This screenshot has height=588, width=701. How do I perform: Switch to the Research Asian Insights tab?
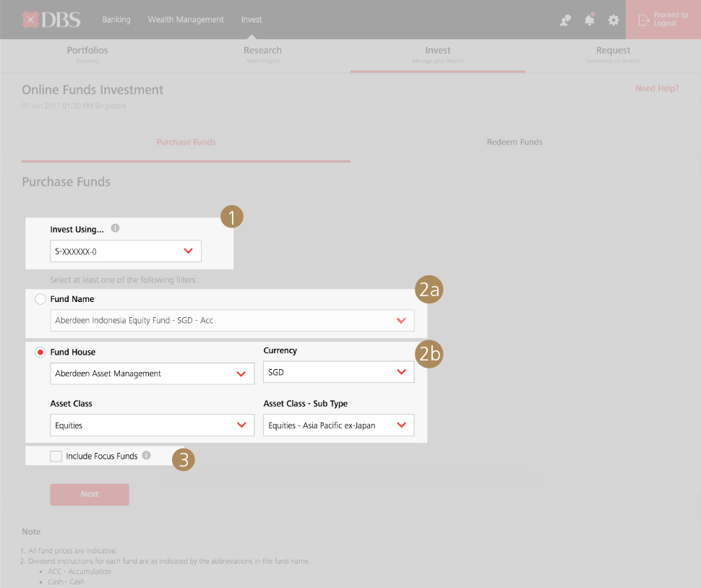263,55
